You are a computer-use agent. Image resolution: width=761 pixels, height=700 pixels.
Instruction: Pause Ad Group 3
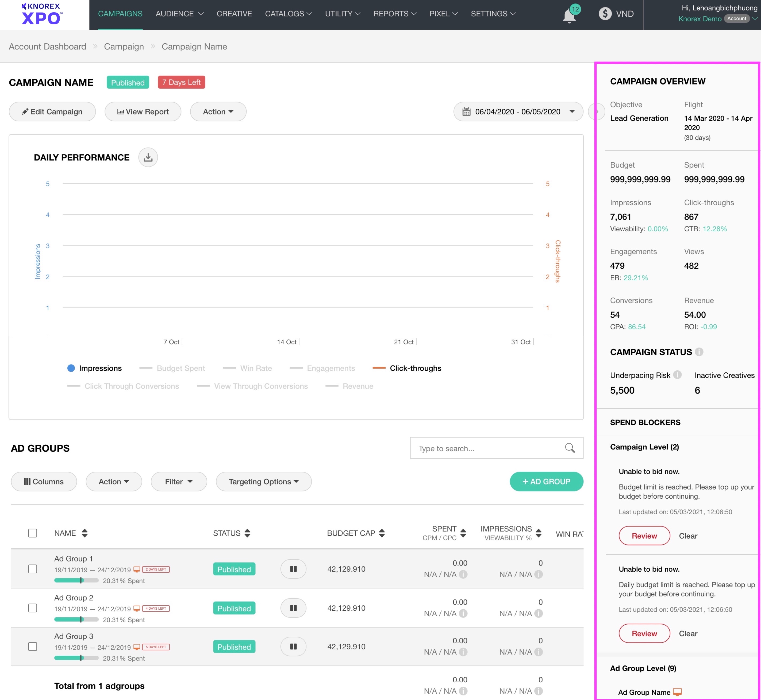click(293, 647)
